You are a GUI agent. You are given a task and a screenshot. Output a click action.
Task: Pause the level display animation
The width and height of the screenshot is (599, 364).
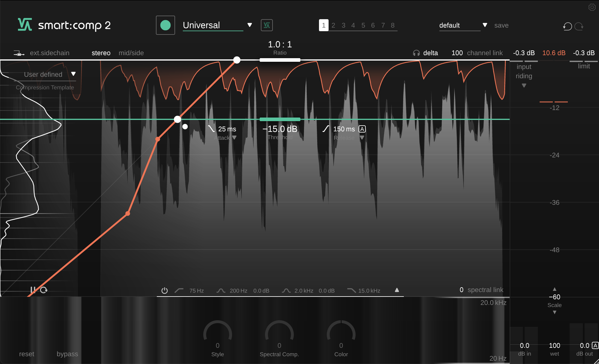click(x=33, y=290)
